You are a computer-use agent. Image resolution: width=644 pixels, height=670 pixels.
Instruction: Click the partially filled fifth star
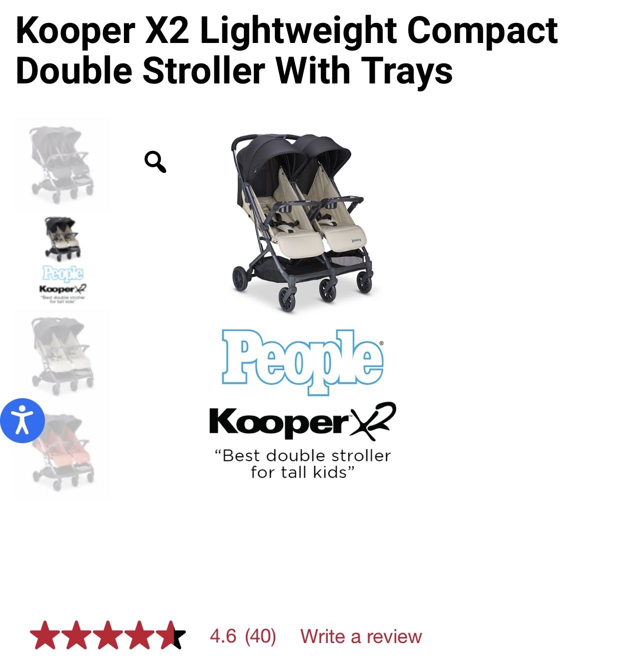tap(170, 636)
